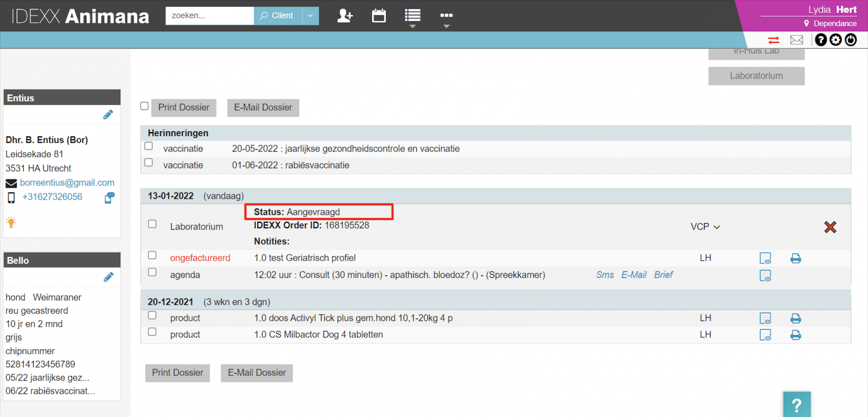Open the agenda calendar icon
This screenshot has height=417, width=868.
coord(378,16)
